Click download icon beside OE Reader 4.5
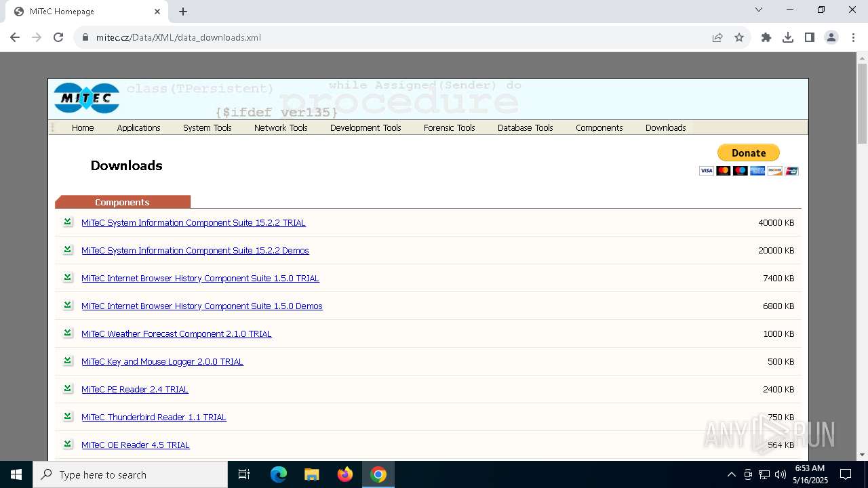Screen dimensions: 868x488 [68, 444]
